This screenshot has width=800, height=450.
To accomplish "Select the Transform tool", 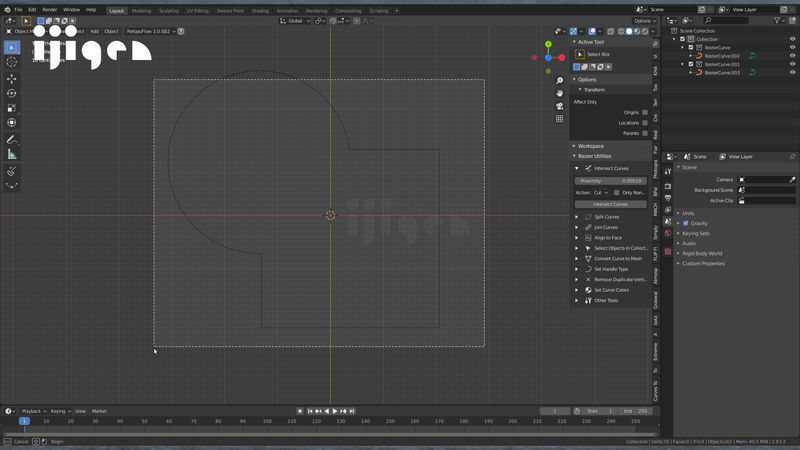I will tap(12, 123).
